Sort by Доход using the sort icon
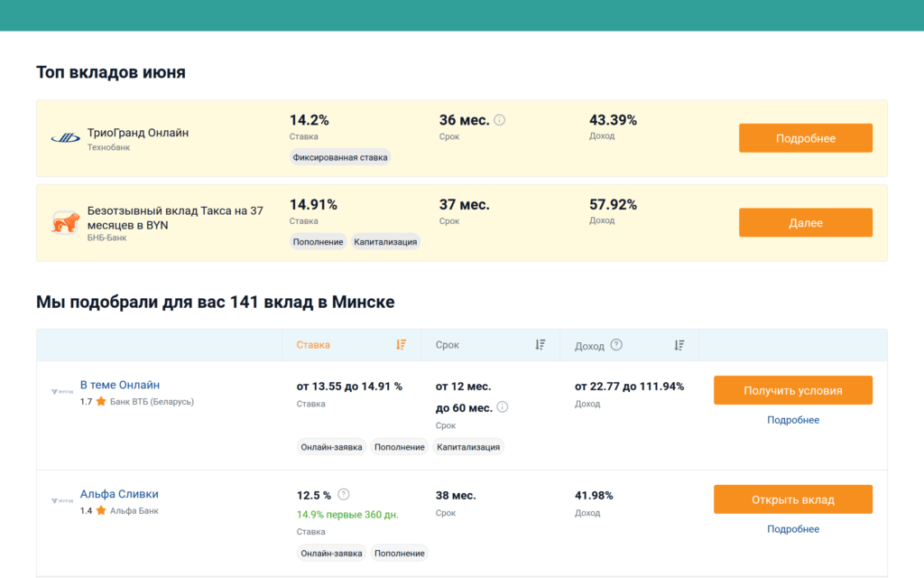 click(679, 345)
